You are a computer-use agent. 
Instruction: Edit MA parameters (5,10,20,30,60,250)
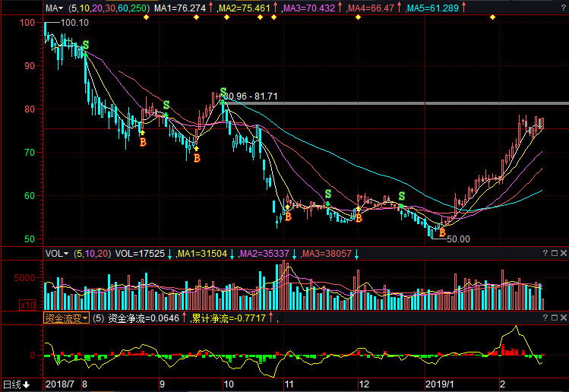point(109,8)
